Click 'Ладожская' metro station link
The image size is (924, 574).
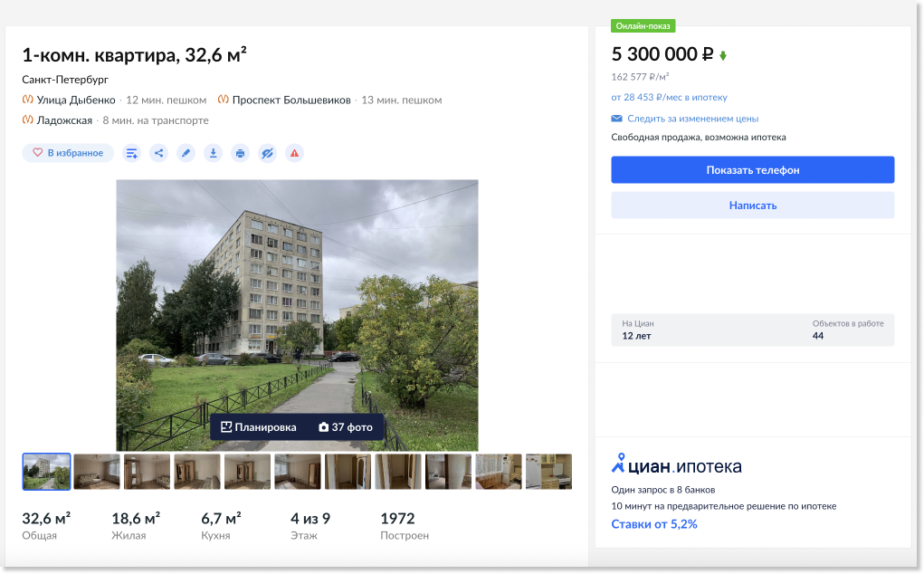(x=64, y=120)
